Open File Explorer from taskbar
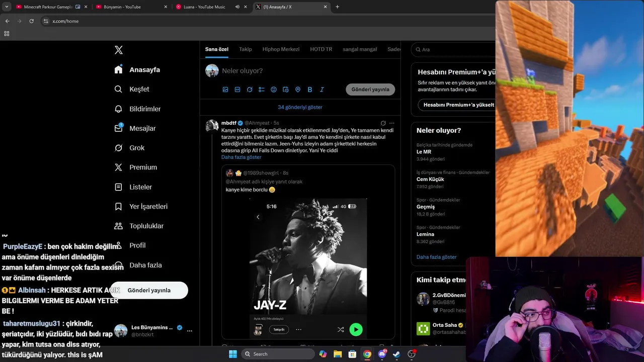The image size is (644, 362). pyautogui.click(x=338, y=354)
